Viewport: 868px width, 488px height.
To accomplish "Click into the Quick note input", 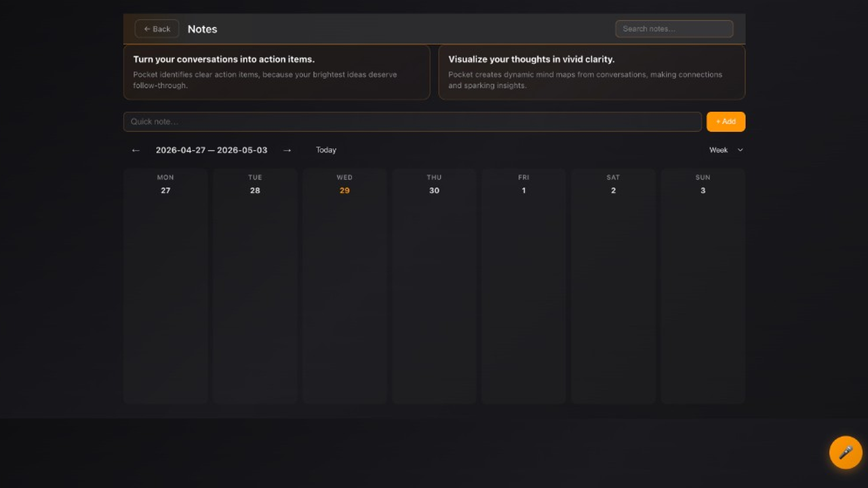I will click(x=412, y=121).
